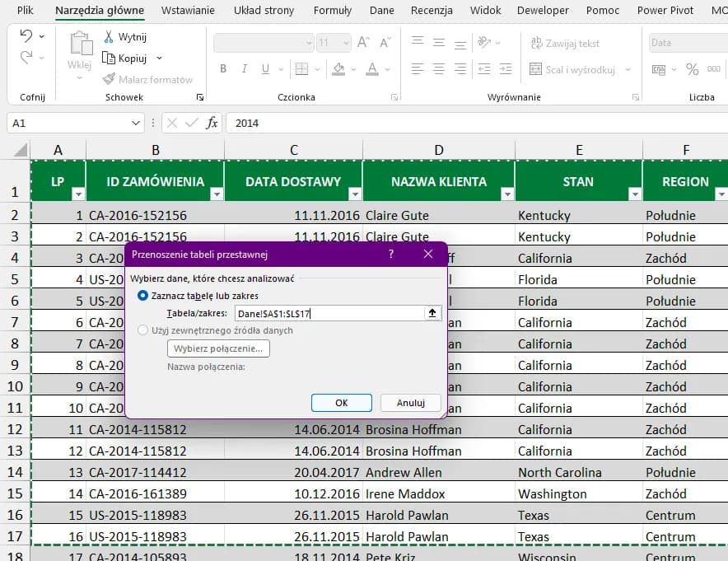Confirm the dialog with OK
The height and width of the screenshot is (561, 728).
coord(341,403)
